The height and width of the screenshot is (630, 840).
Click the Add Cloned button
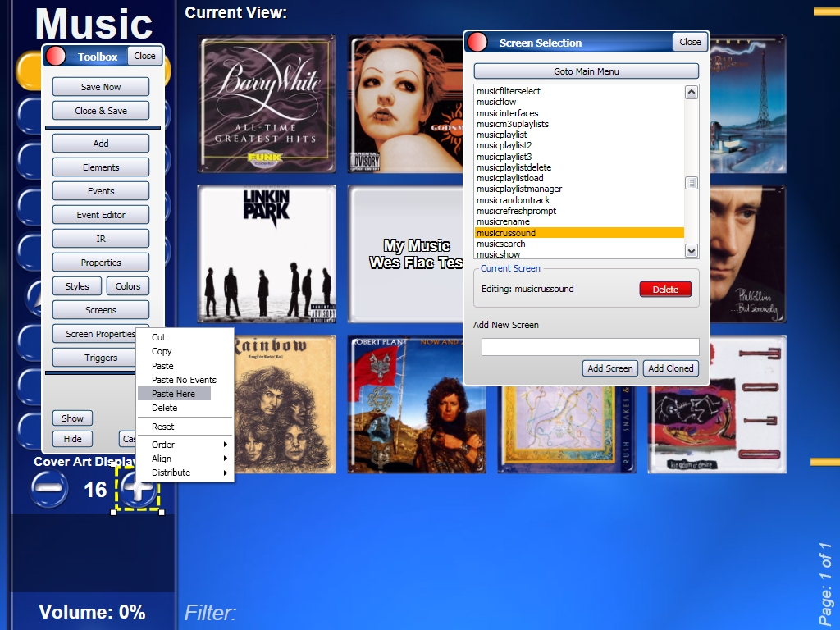pyautogui.click(x=671, y=368)
